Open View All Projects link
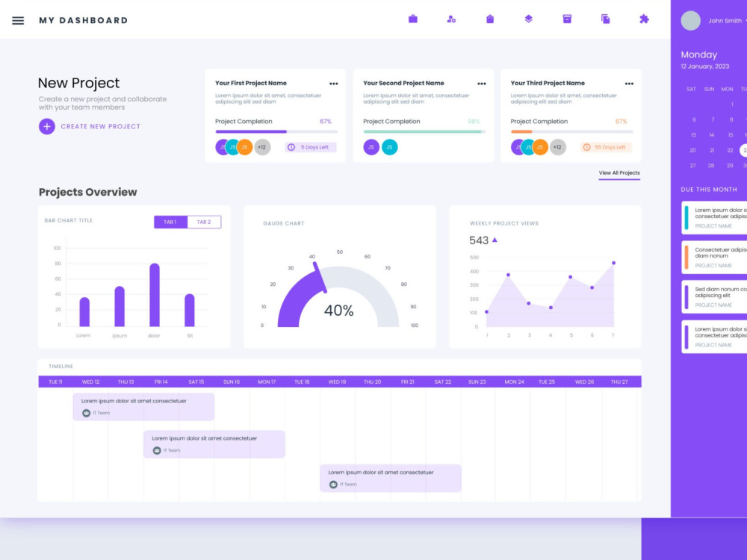This screenshot has width=747, height=560. click(x=619, y=173)
